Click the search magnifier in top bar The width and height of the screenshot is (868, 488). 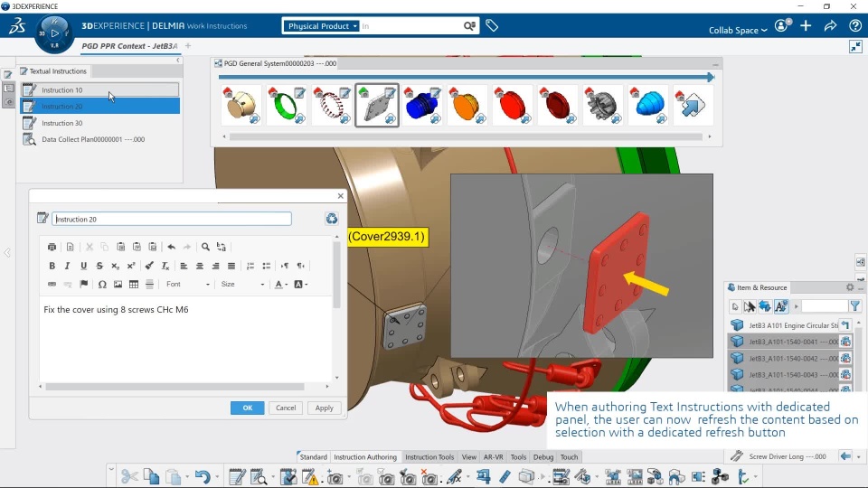coord(469,26)
